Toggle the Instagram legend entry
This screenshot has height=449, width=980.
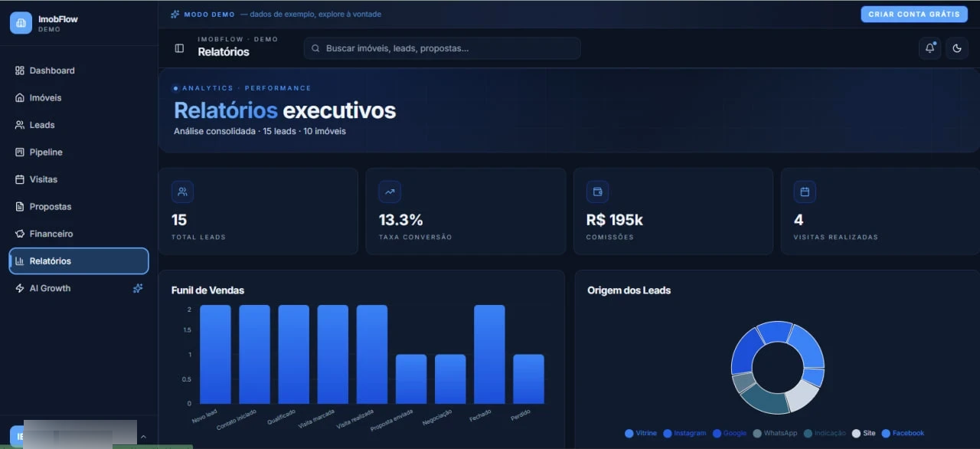(684, 433)
